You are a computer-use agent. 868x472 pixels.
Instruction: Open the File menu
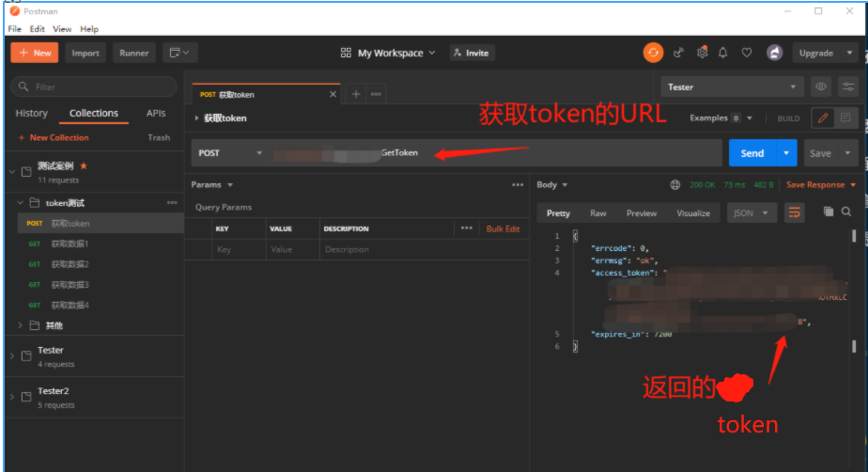point(15,29)
